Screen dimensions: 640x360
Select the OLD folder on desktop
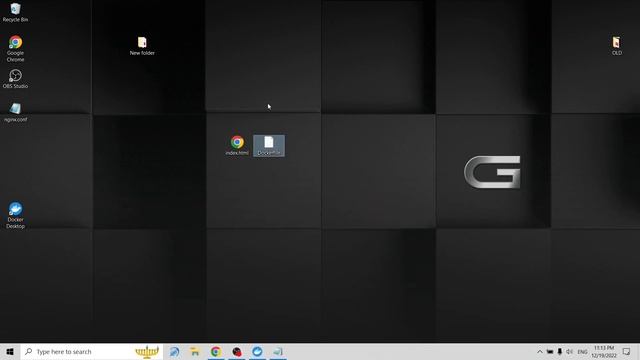(x=616, y=46)
